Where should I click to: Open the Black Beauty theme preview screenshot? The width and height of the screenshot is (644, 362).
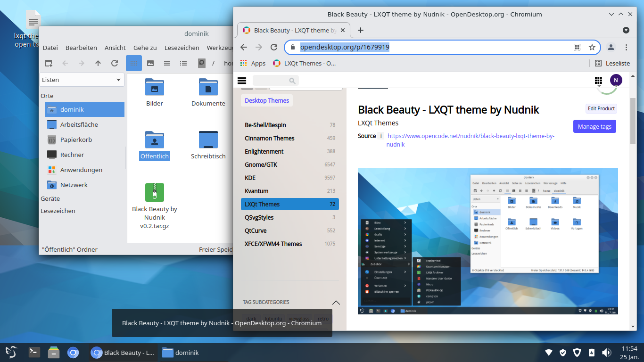pyautogui.click(x=488, y=241)
